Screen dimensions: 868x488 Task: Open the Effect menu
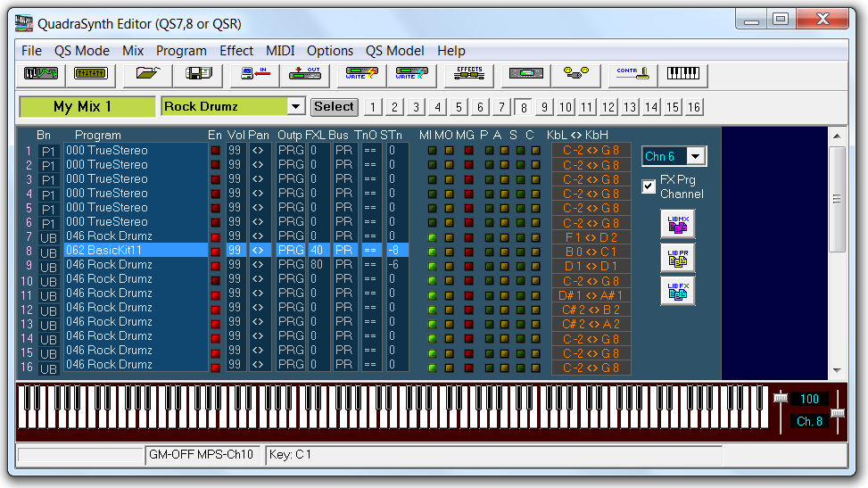coord(236,51)
